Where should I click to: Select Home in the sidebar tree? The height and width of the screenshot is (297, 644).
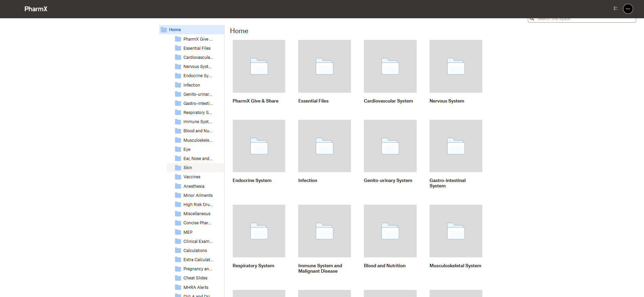[192, 30]
